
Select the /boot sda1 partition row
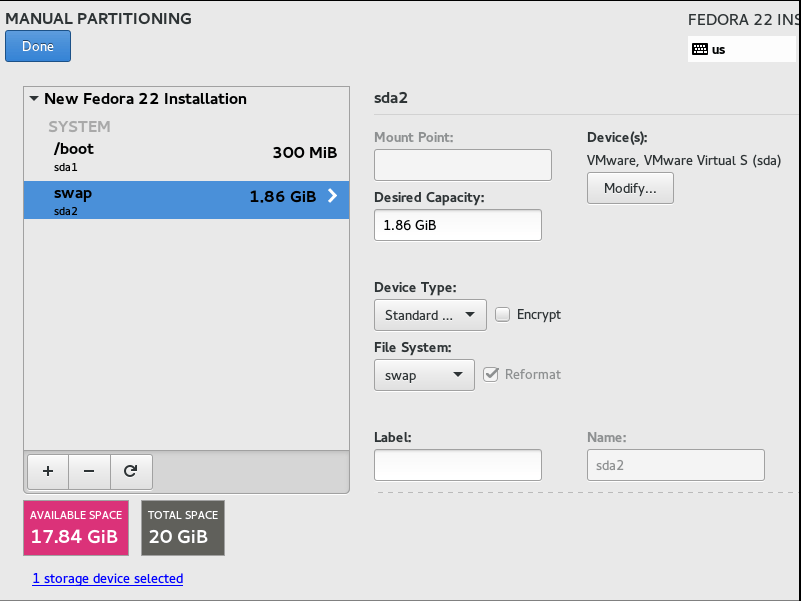tap(186, 157)
